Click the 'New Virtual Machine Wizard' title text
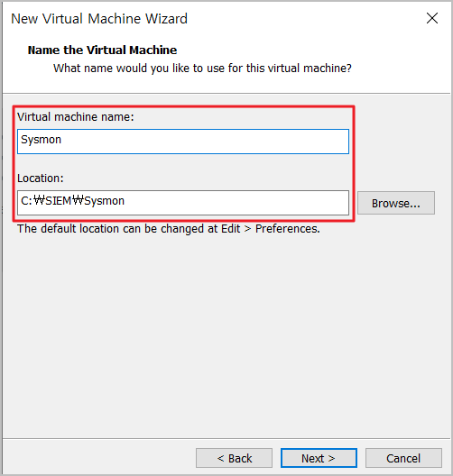This screenshot has height=476, width=453. coord(99,19)
